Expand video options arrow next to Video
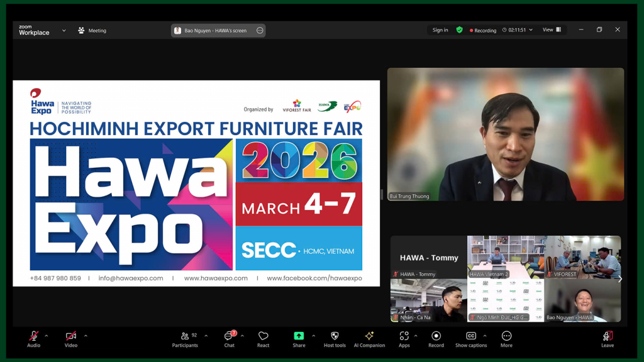This screenshot has height=362, width=644. [x=86, y=336]
